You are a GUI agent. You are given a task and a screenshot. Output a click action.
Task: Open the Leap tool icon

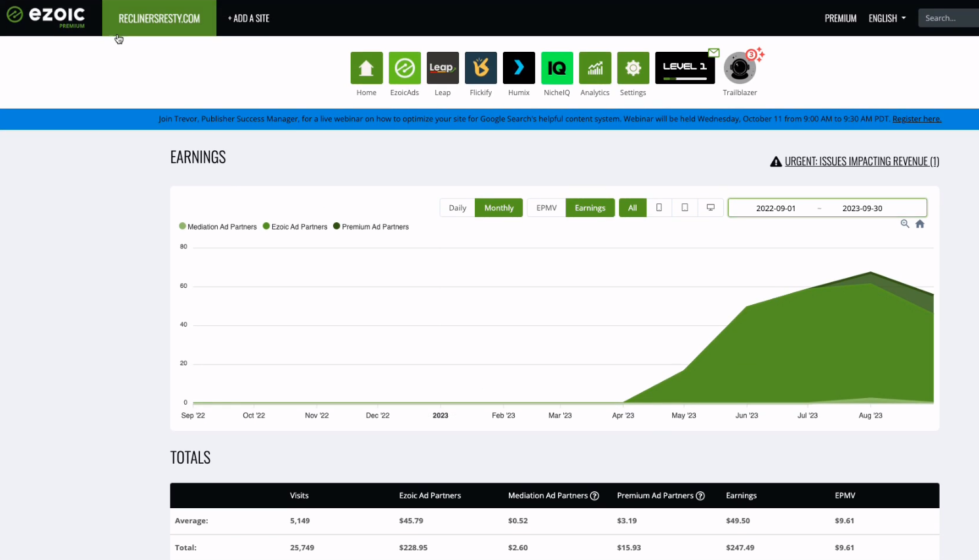[443, 68]
